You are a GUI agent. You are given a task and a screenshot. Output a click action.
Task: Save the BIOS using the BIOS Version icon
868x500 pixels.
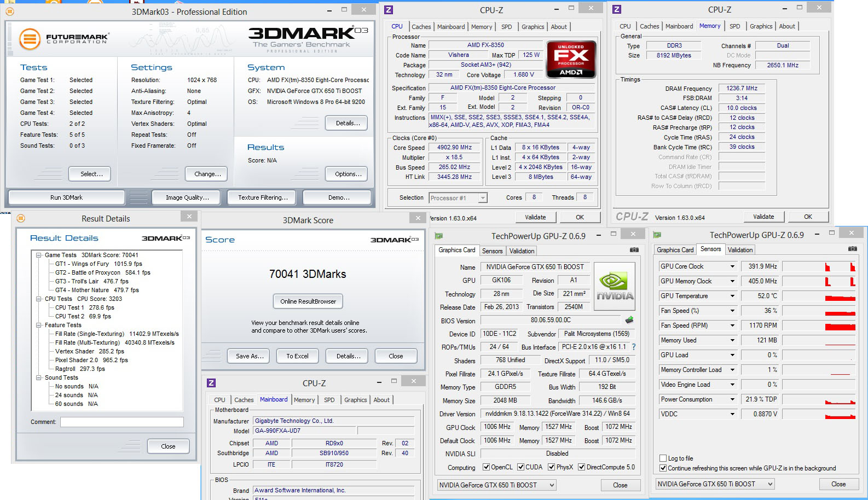point(629,320)
